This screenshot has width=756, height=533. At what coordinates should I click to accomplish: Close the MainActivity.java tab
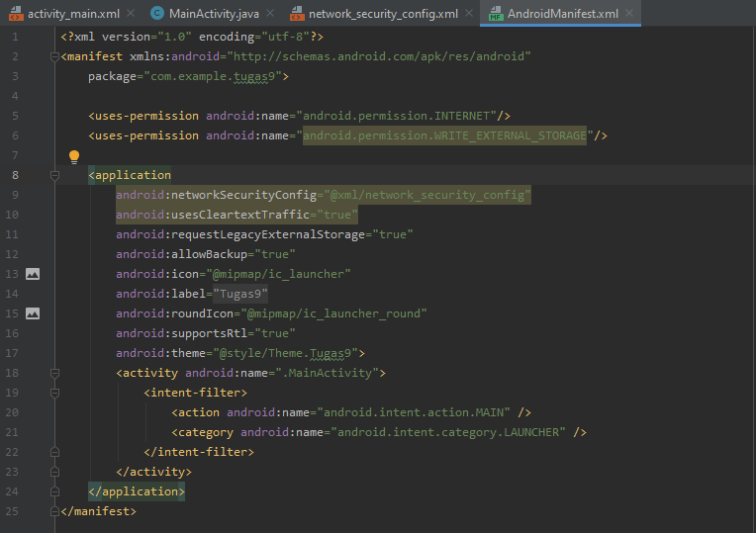pyautogui.click(x=270, y=14)
